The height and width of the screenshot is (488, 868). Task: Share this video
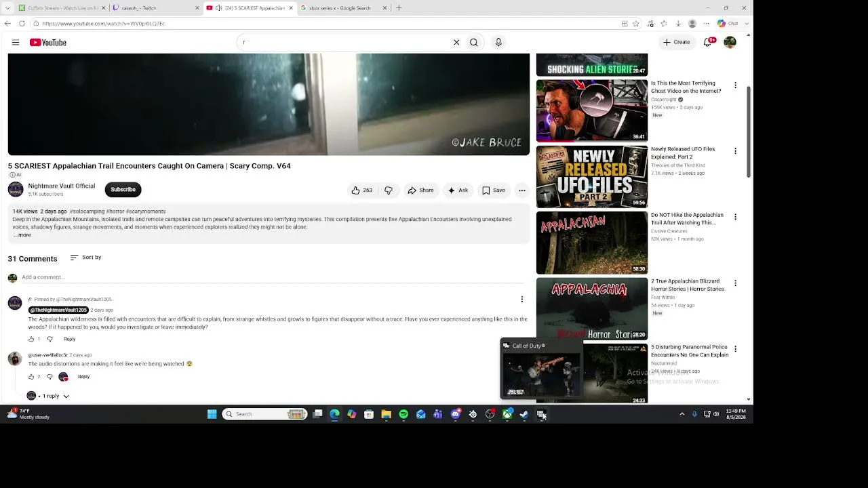pos(420,190)
